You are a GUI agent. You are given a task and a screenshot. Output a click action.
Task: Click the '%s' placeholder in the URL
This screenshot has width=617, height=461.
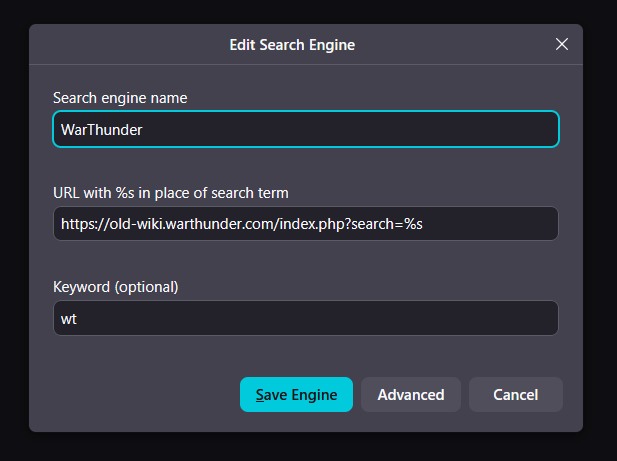point(413,224)
